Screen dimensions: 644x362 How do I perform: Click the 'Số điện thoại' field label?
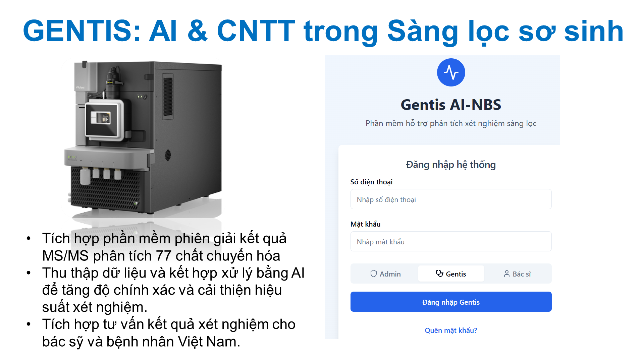click(371, 182)
